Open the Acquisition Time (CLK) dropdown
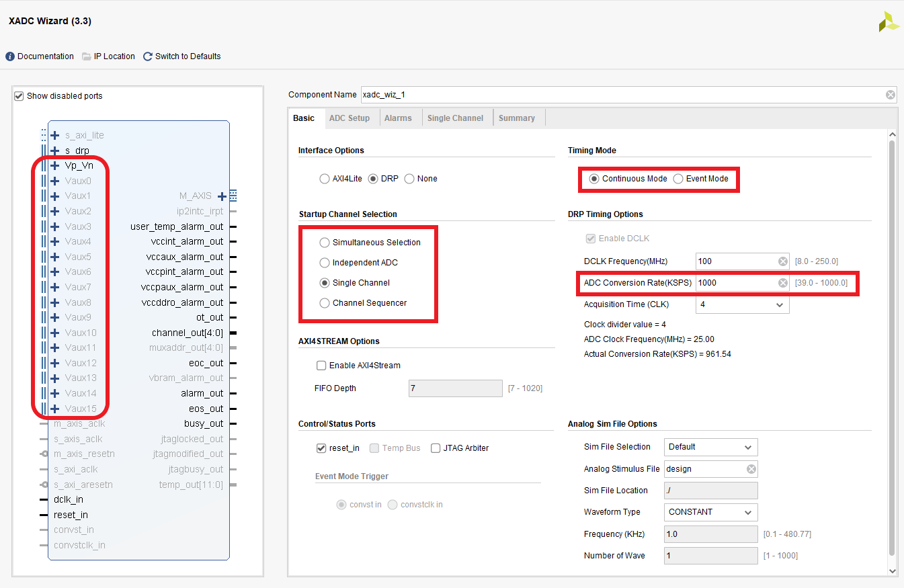The height and width of the screenshot is (588, 904). (742, 304)
